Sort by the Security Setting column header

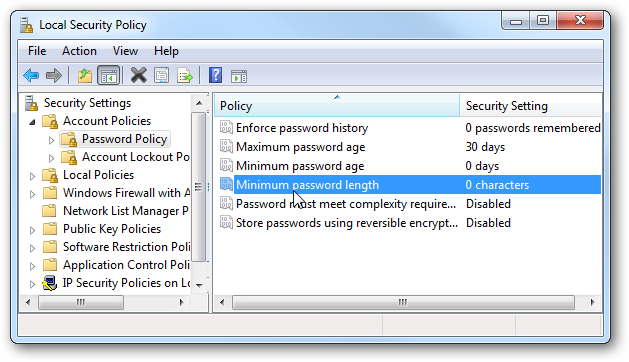point(530,106)
